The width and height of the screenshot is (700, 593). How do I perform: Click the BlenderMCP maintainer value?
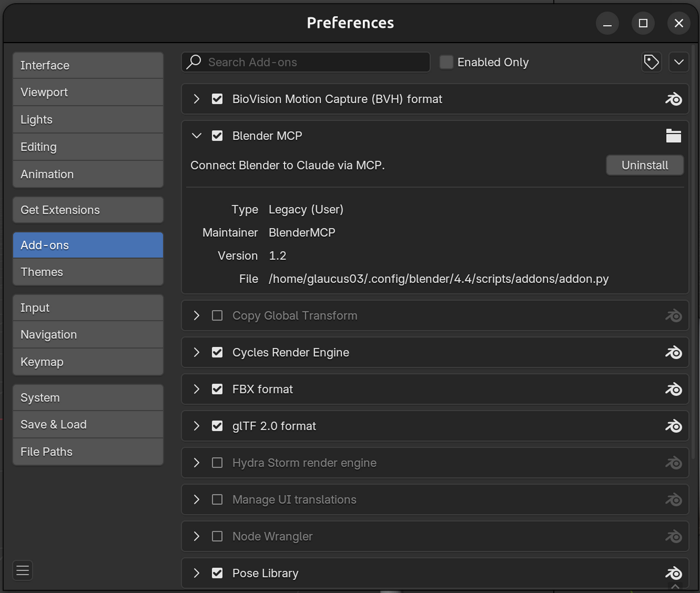tap(302, 233)
